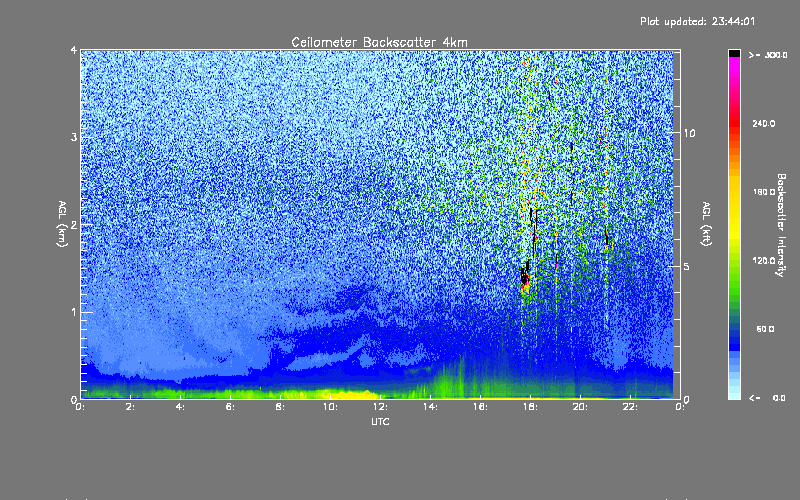Click the '8:' UTC time tick

281,407
